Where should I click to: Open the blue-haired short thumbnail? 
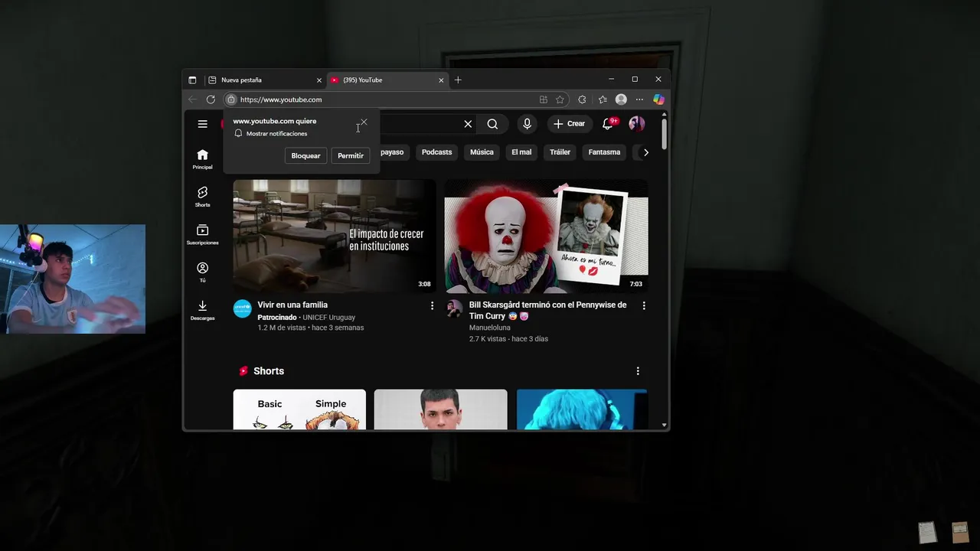tap(582, 409)
